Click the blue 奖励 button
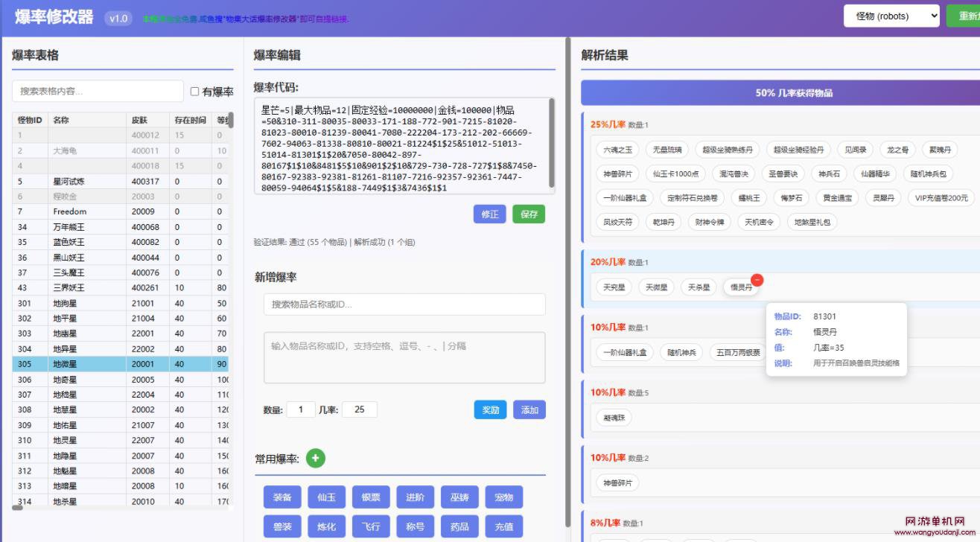 (x=490, y=410)
